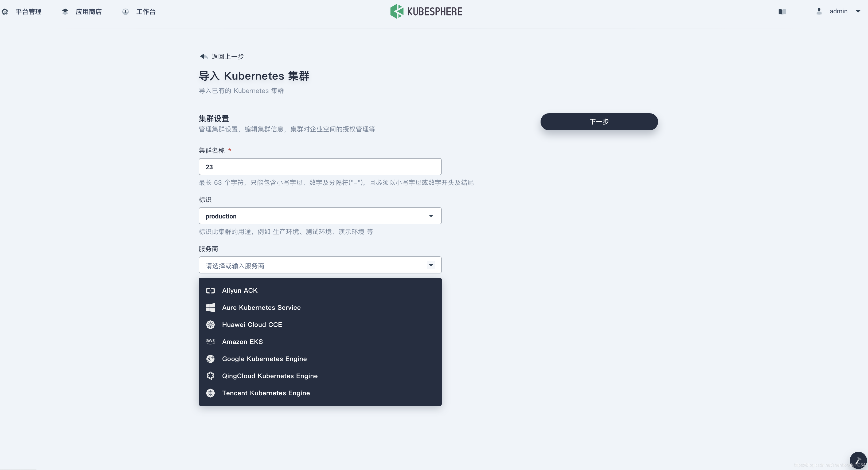Choose Tencent Kubernetes Engine option
868x470 pixels.
265,393
